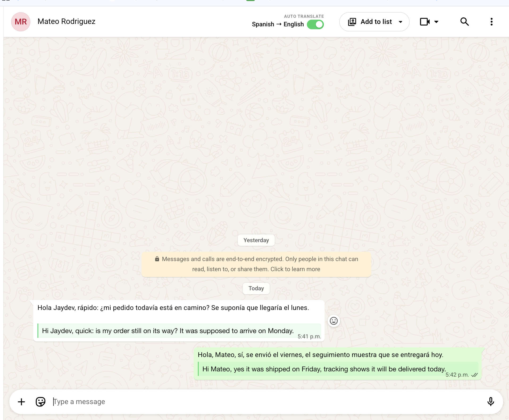Open attachments with the plus icon

click(x=21, y=402)
